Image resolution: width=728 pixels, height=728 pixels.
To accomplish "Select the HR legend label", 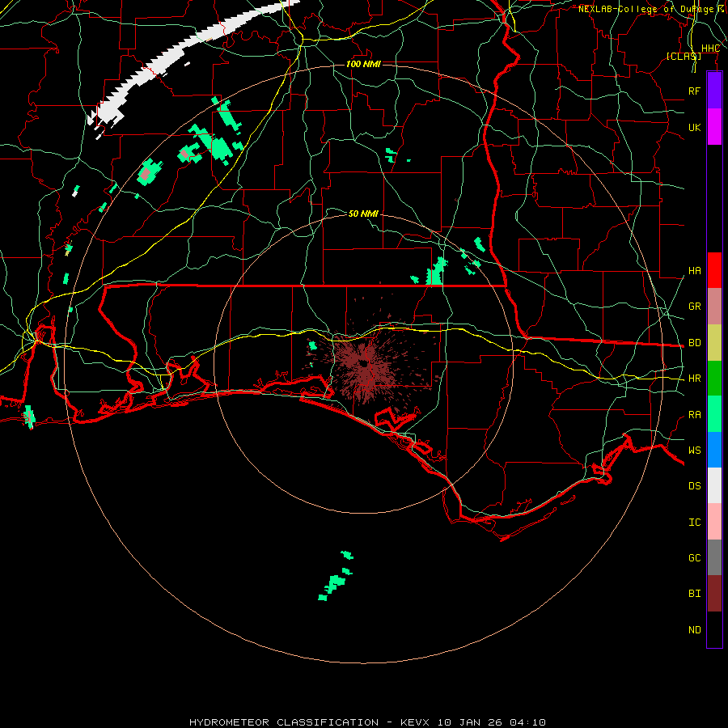I will pos(694,379).
